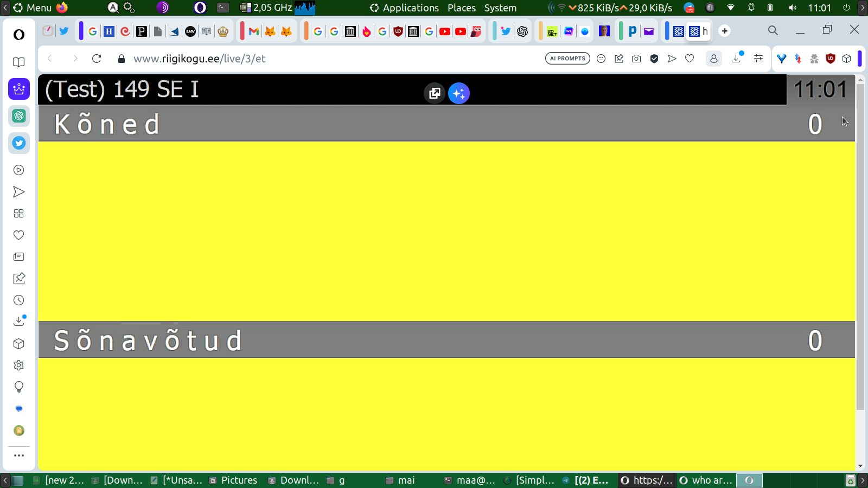Reload the riigikogu.ee page
Image resolution: width=868 pixels, height=488 pixels.
pyautogui.click(x=97, y=59)
